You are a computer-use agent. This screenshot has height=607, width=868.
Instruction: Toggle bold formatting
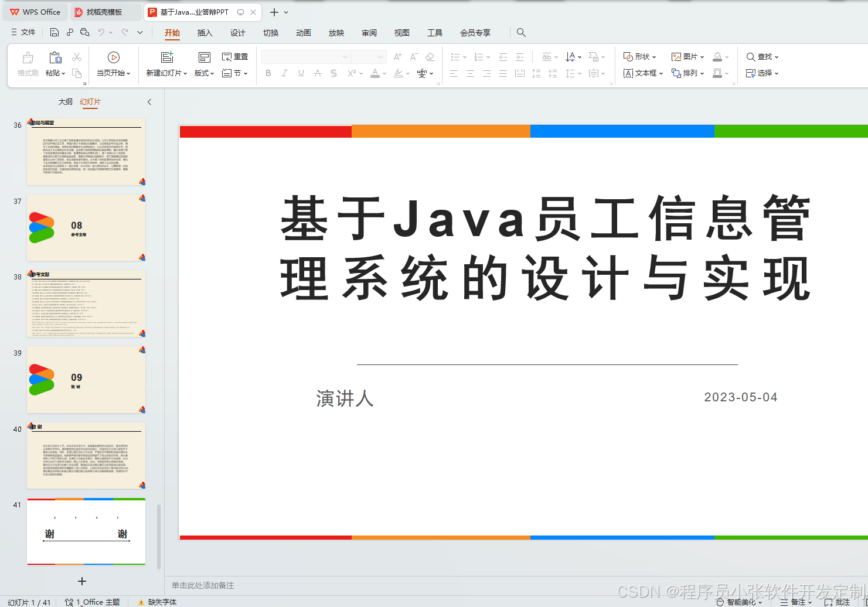(x=268, y=73)
